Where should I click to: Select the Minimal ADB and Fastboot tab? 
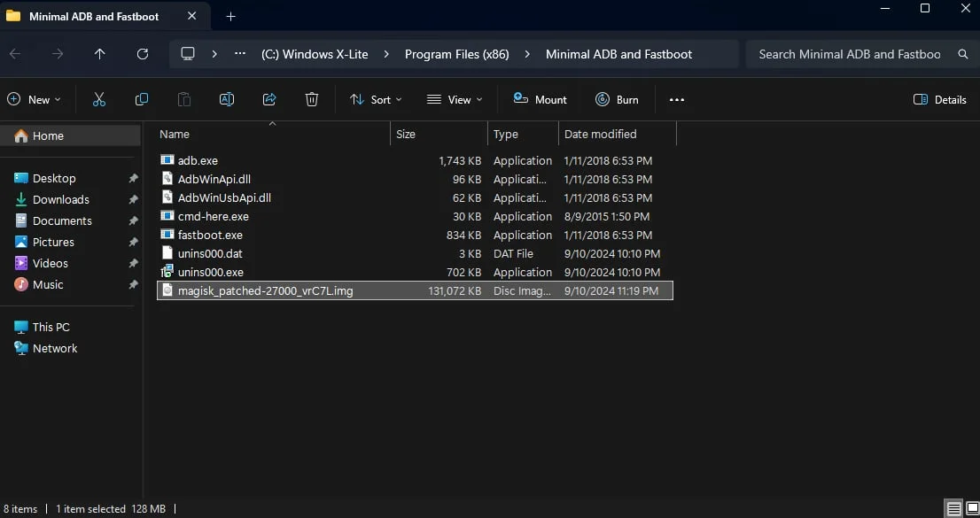[105, 16]
